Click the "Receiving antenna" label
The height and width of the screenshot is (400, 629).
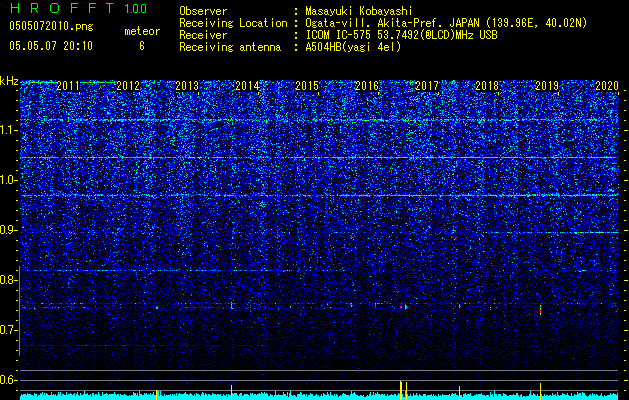pyautogui.click(x=230, y=47)
